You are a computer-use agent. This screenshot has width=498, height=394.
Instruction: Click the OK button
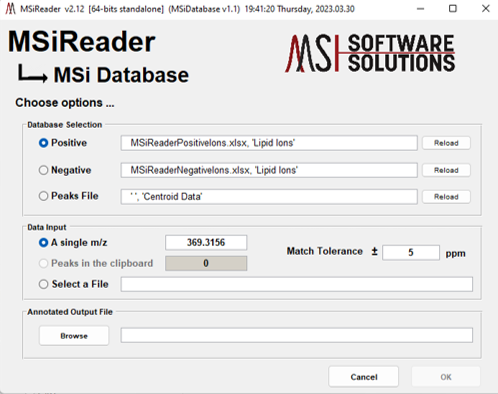click(446, 377)
